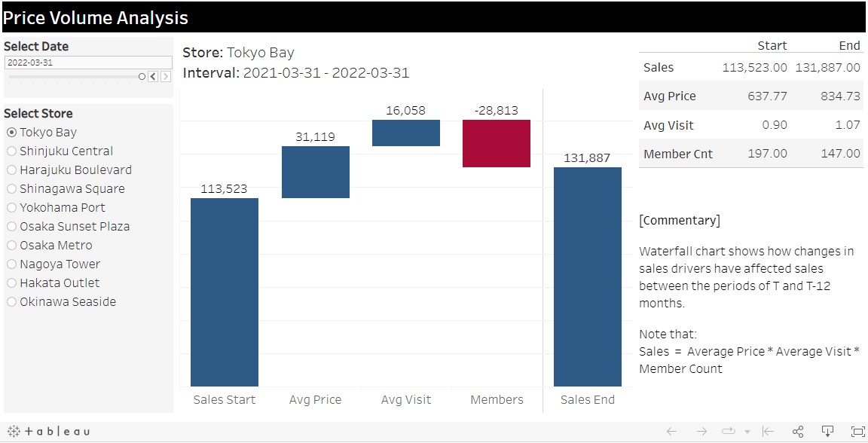Click the Replay animation icon
The image size is (868, 443).
(x=728, y=432)
